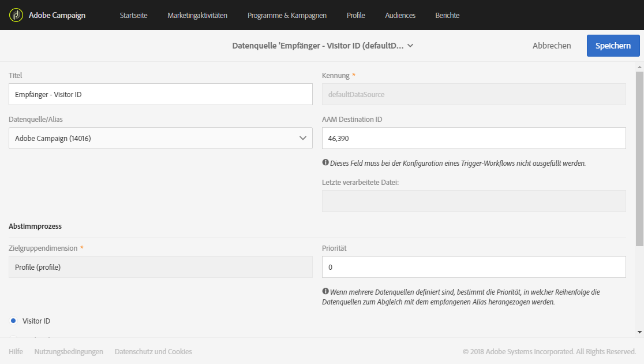Click the Priorität input field
Screen dimensions: 644x364
474,267
